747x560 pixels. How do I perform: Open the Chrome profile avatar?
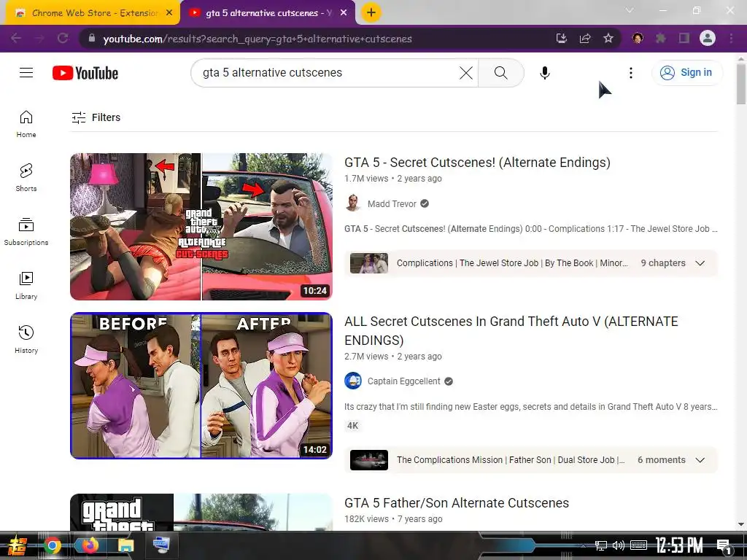coord(708,39)
